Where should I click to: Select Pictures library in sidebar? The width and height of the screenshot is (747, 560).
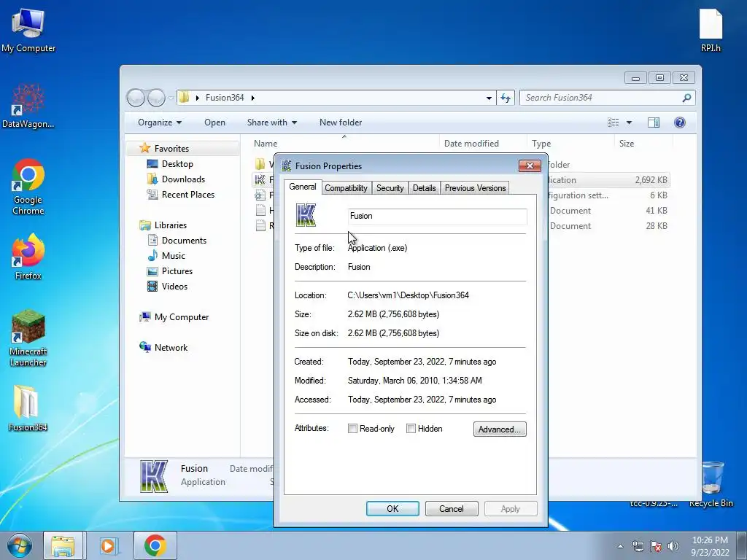click(171, 271)
